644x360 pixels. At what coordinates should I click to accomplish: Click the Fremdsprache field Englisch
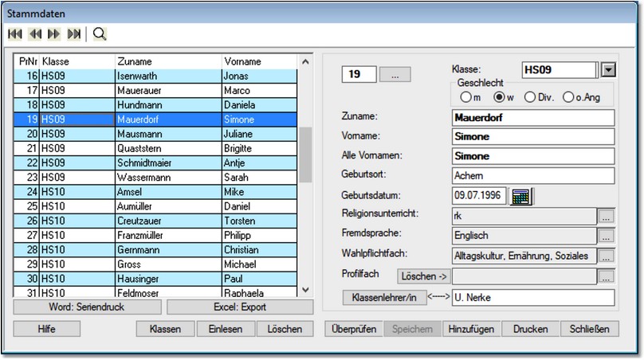(524, 236)
